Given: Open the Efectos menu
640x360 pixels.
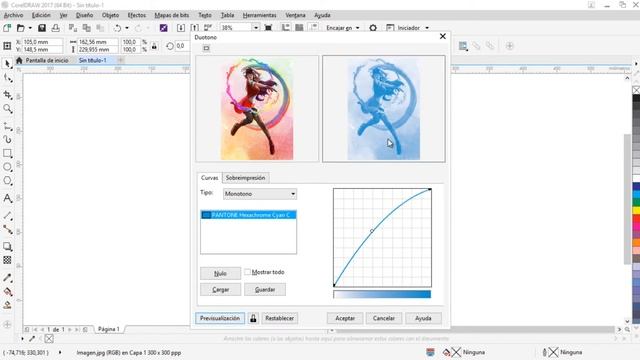Looking at the screenshot, I should (x=136, y=15).
